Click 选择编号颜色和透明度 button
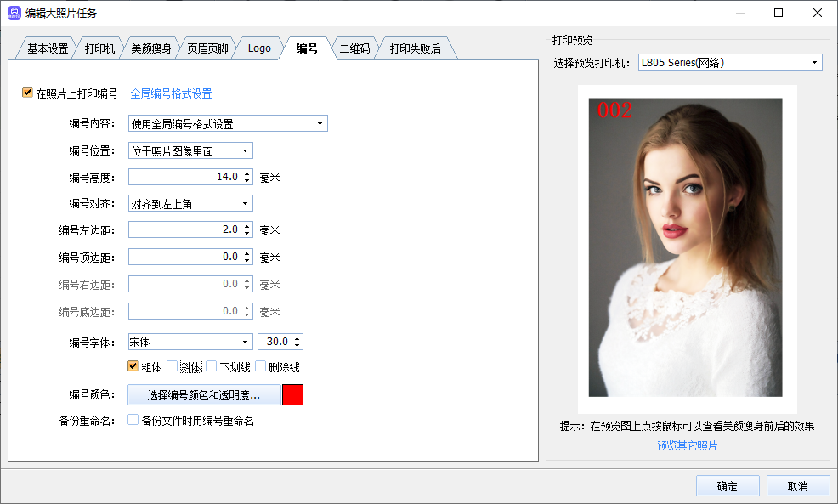Viewport: 838px width, 504px height. point(204,395)
